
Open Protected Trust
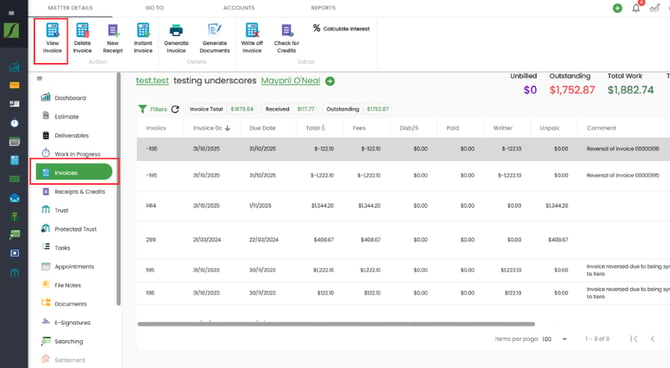(x=69, y=229)
